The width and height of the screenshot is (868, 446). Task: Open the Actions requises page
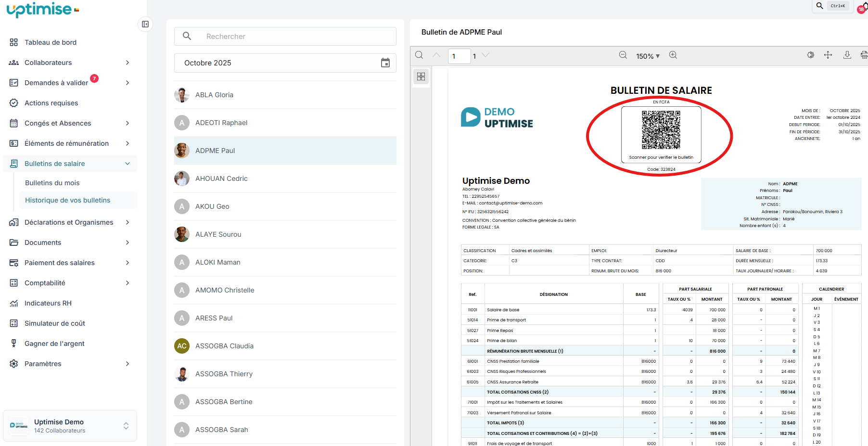tap(51, 103)
